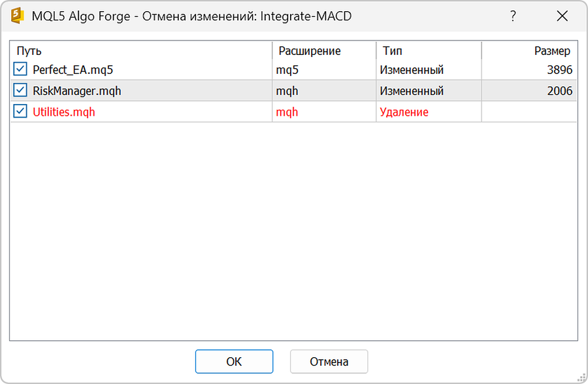Uncheck the Perfect_EA.mq5 checkbox
Image resolution: width=588 pixels, height=384 pixels.
[x=20, y=69]
